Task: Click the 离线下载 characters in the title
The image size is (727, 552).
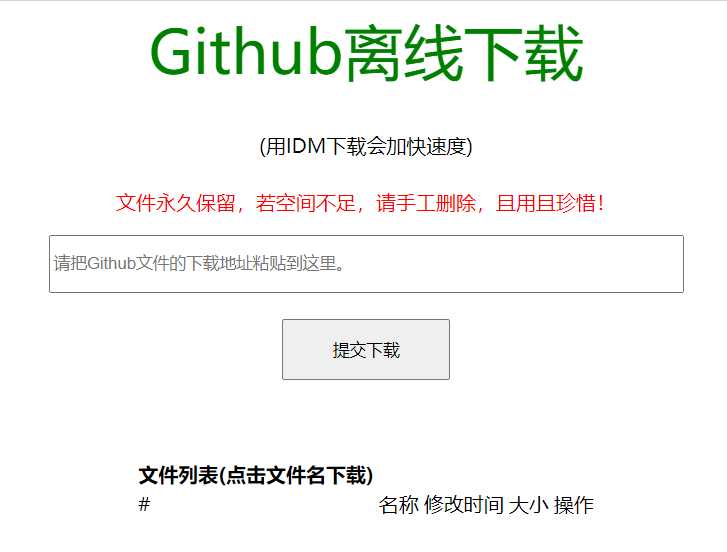Action: click(463, 53)
